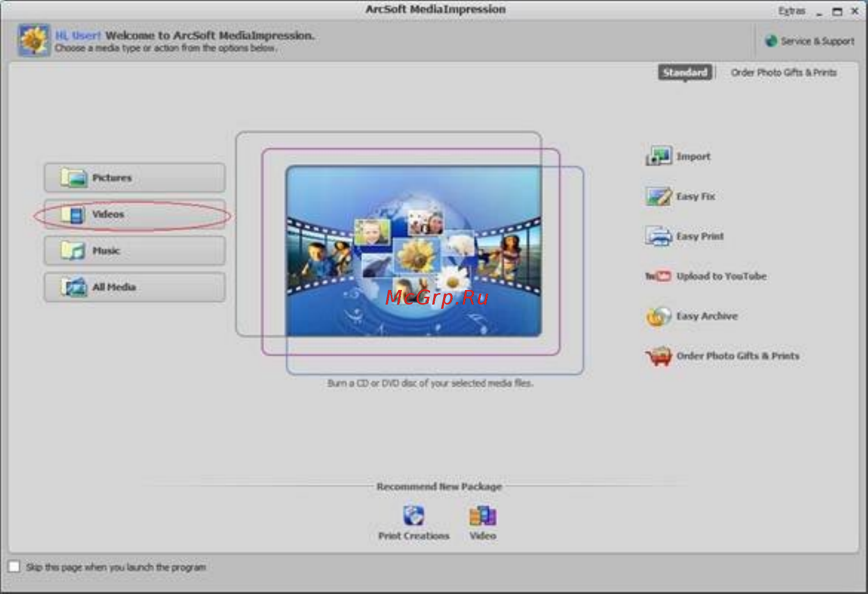Click the Print Creations package icon
Image resolution: width=868 pixels, height=594 pixels.
[413, 515]
